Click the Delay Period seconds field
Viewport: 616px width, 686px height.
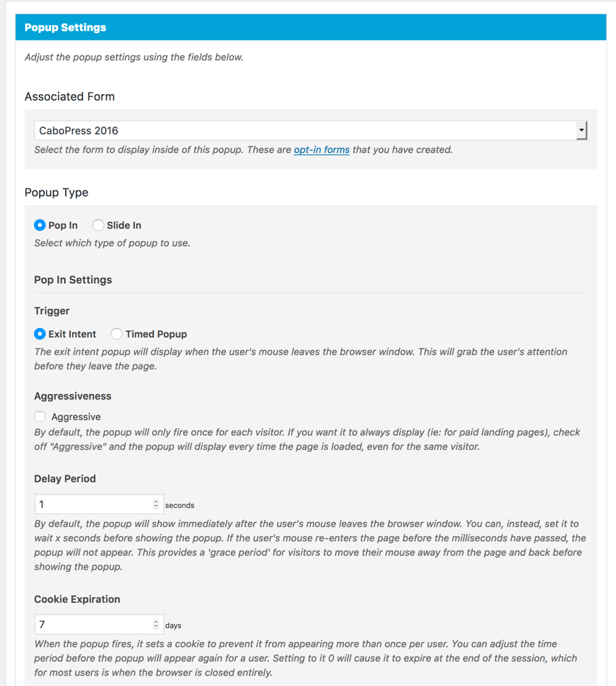pyautogui.click(x=93, y=504)
